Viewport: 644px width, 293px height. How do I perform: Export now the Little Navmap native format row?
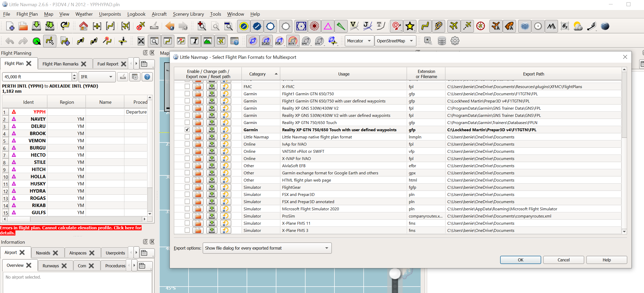click(212, 137)
